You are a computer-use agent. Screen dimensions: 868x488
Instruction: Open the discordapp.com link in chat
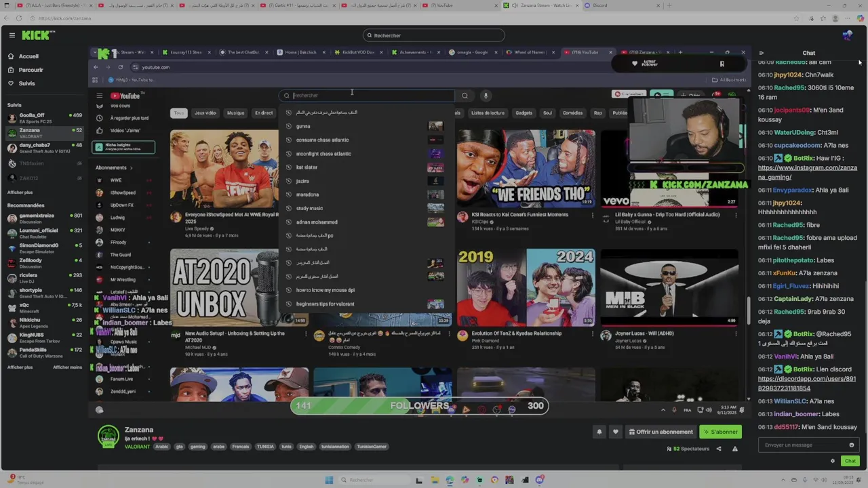coord(806,384)
